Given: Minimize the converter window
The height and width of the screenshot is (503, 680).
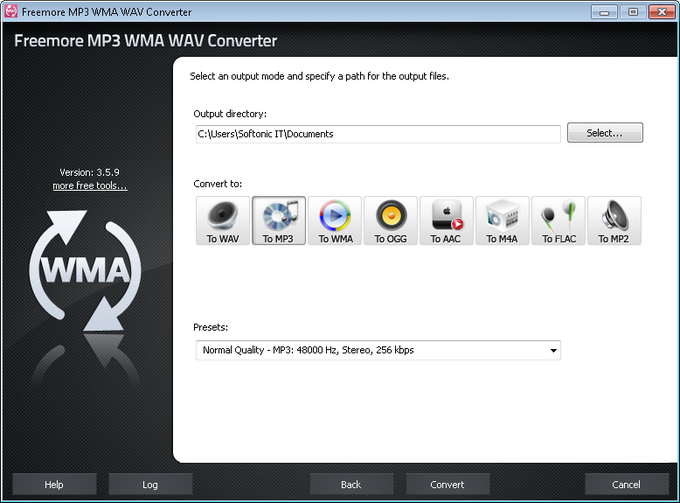Looking at the screenshot, I should [604, 12].
